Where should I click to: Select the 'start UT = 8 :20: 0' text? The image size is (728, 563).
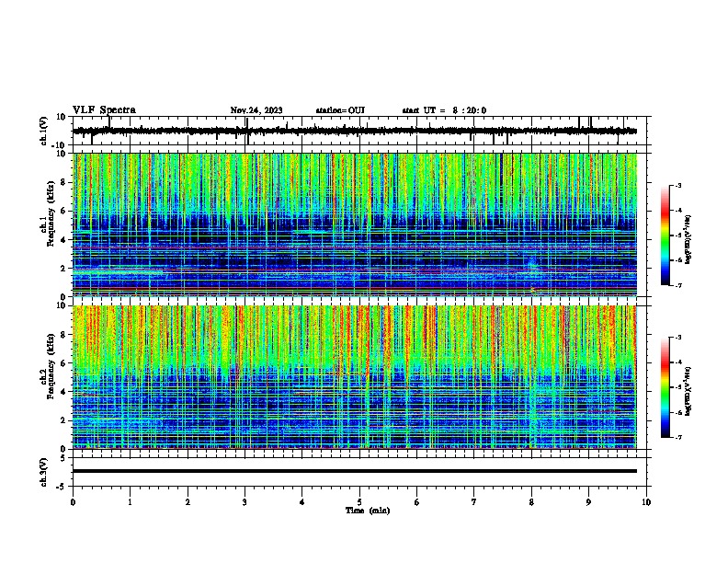coord(444,110)
